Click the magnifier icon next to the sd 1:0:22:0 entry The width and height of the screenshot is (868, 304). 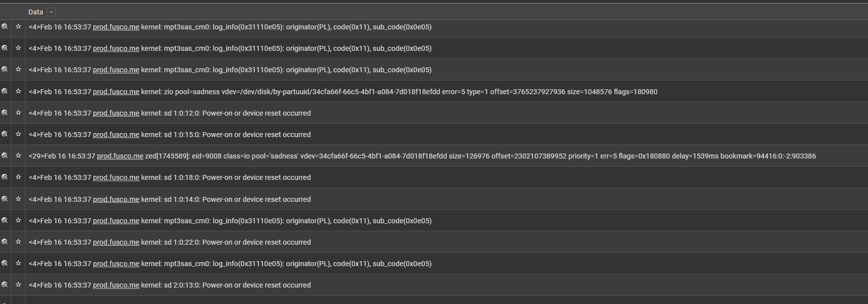click(x=5, y=242)
